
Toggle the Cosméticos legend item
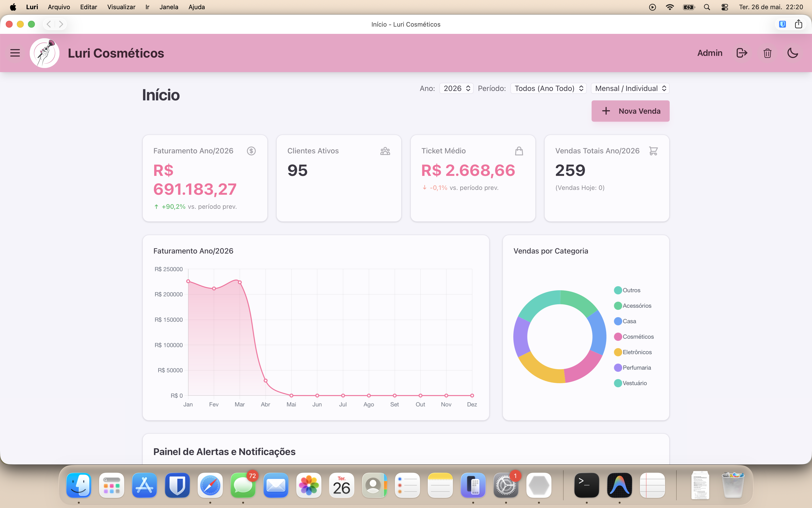pos(634,337)
